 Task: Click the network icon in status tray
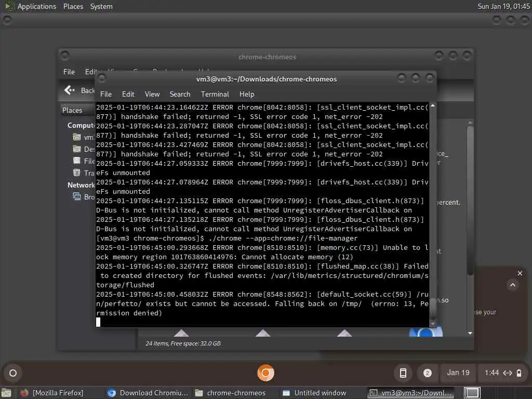pyautogui.click(x=508, y=373)
